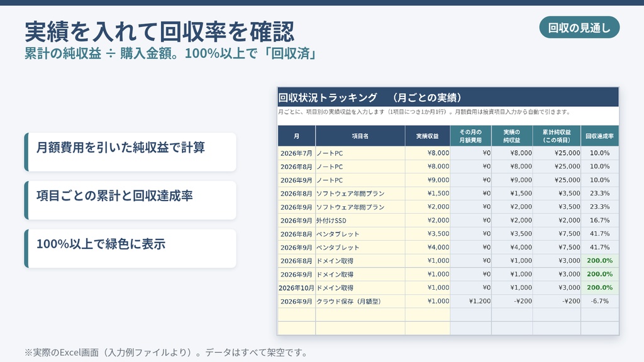The height and width of the screenshot is (362, 644).
Task: Click the green 200.0% cell in 2026年10月 row
Action: [599, 288]
